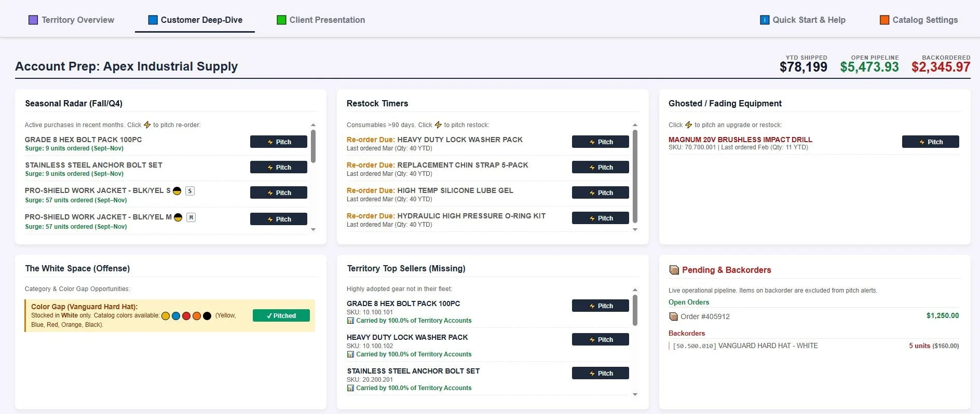980x414 pixels.
Task: Pitch restock for Hydraulic High Pressure O-Ring Kit
Action: click(601, 218)
